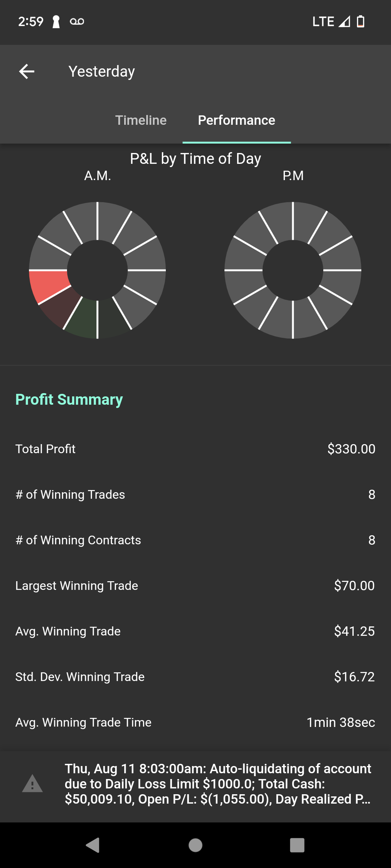Image resolution: width=391 pixels, height=868 pixels.
Task: Open the auto-liquidation alert message
Action: (x=218, y=783)
